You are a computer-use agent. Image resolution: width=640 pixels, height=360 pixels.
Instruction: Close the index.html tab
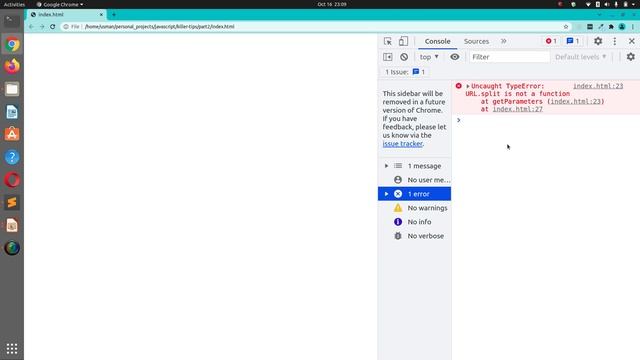pyautogui.click(x=101, y=14)
